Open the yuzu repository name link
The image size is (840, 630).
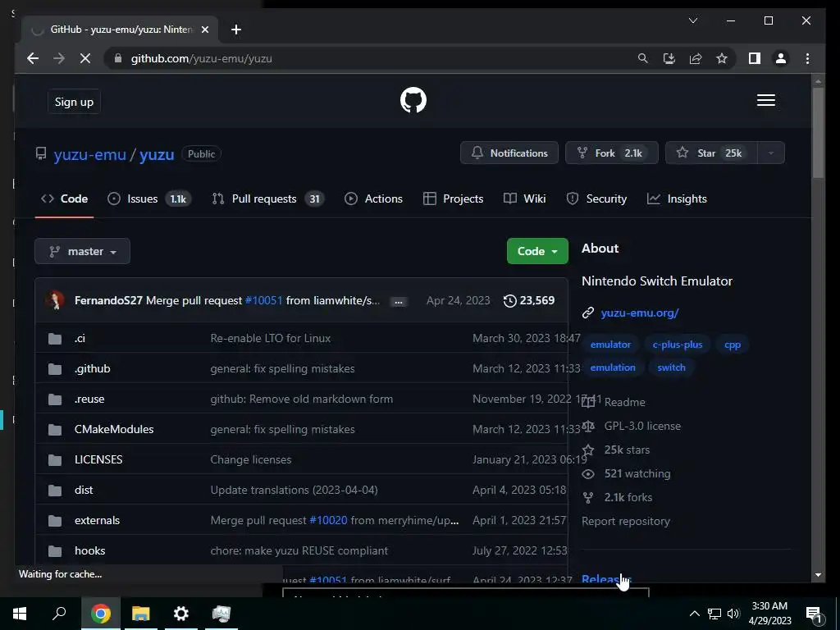click(157, 154)
